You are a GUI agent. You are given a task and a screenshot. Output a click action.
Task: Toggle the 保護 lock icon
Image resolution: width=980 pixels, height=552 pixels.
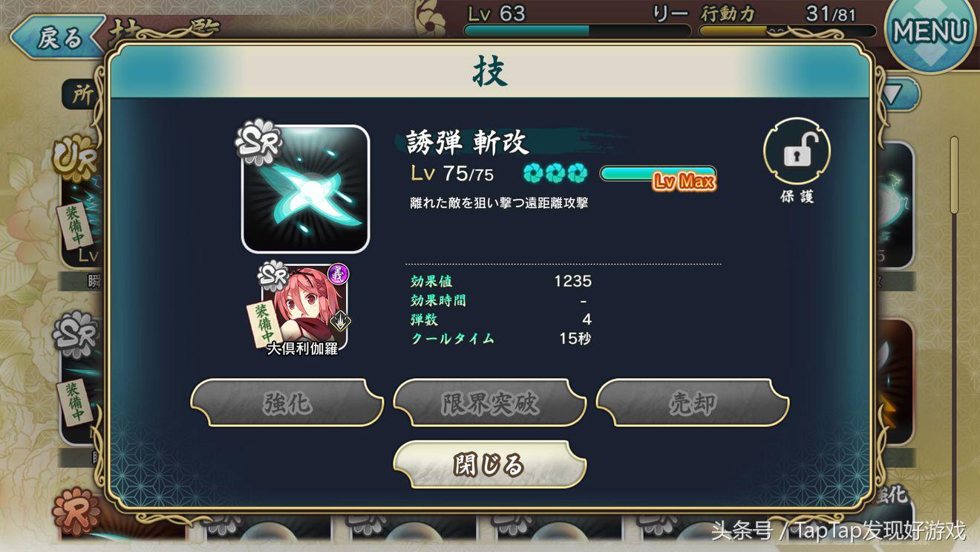point(797,152)
